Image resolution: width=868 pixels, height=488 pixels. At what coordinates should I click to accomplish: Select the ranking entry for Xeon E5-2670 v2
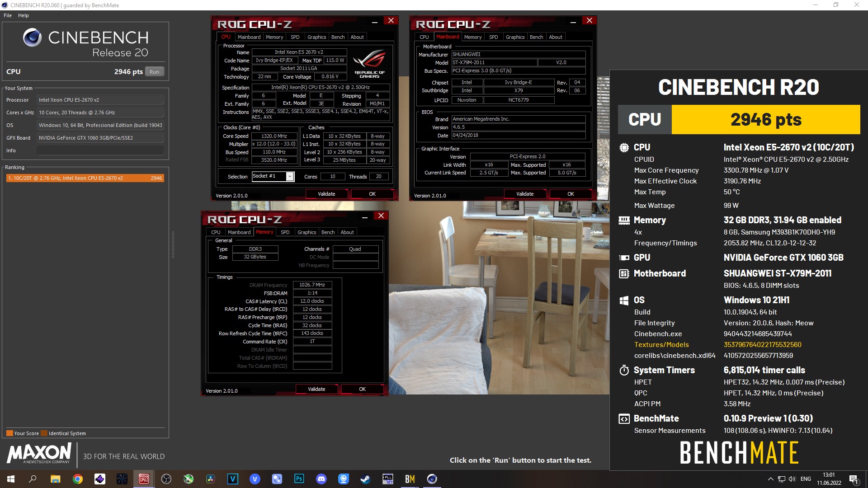coord(85,178)
